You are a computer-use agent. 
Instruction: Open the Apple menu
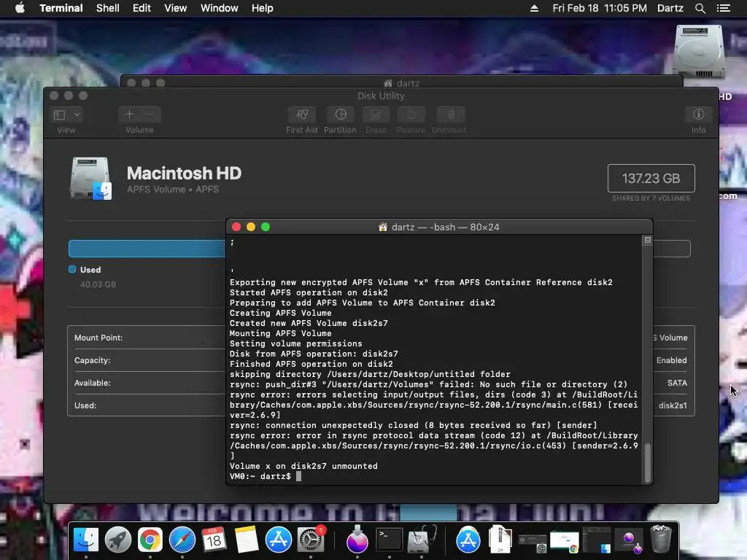pyautogui.click(x=20, y=8)
